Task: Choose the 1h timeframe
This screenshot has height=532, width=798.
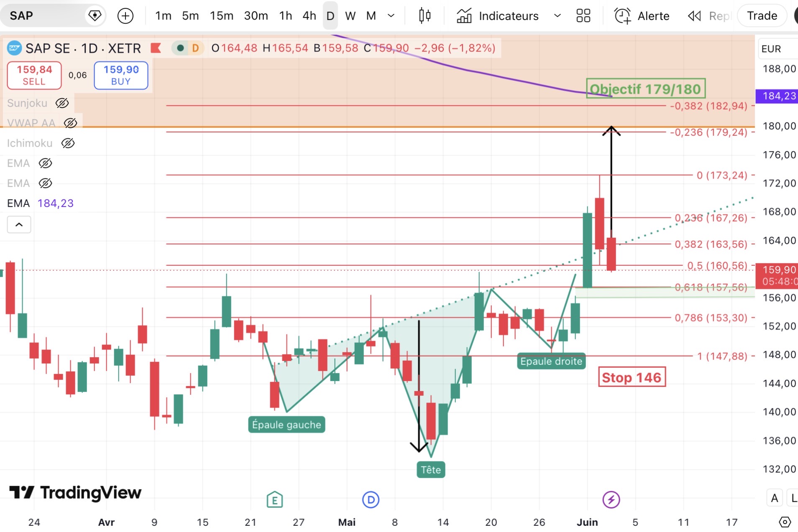Action: coord(286,16)
